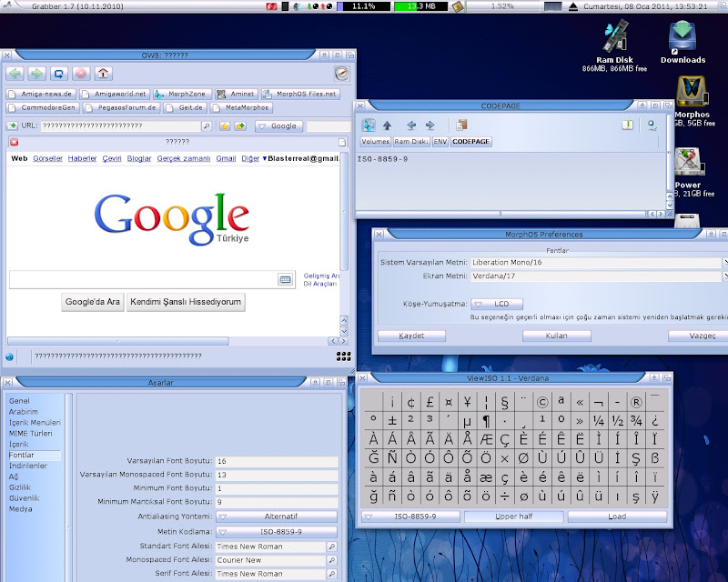The height and width of the screenshot is (582, 728).
Task: Browse for Monospaced Font Ailesi font
Action: (x=331, y=560)
